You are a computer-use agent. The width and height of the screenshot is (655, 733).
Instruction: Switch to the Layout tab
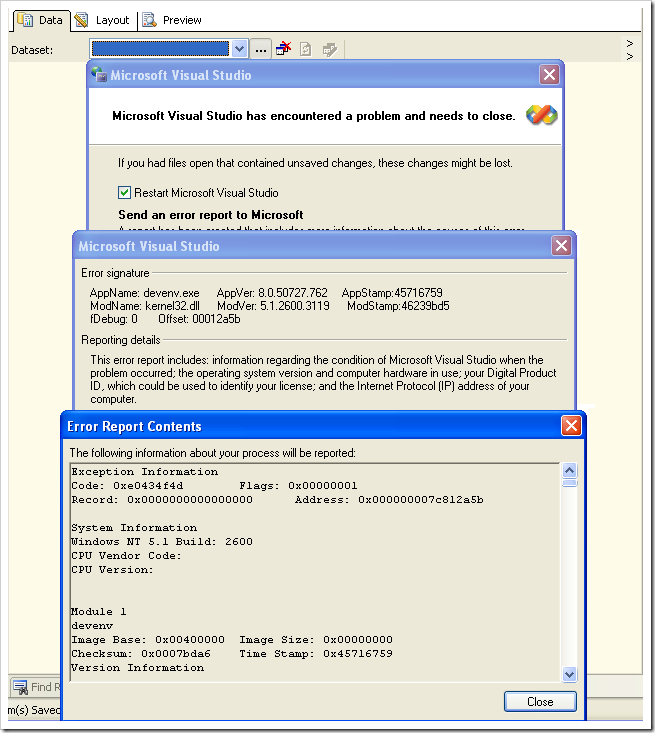[x=102, y=20]
